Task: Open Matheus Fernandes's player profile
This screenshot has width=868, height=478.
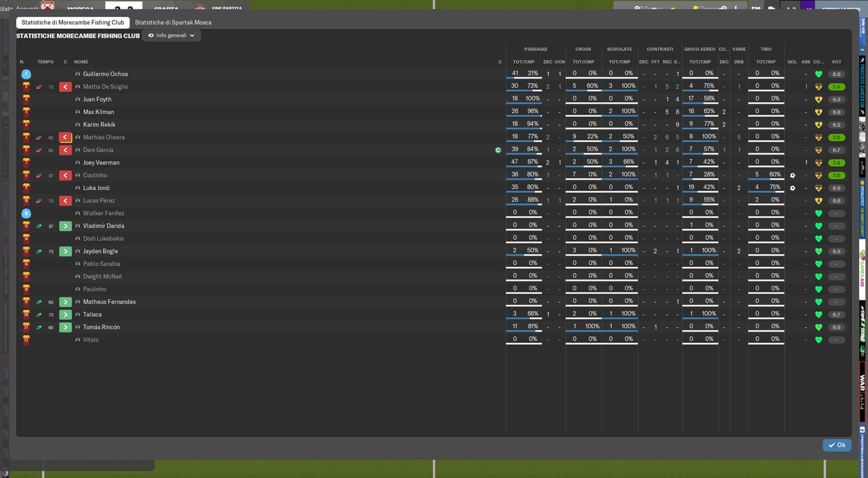Action: tap(109, 302)
